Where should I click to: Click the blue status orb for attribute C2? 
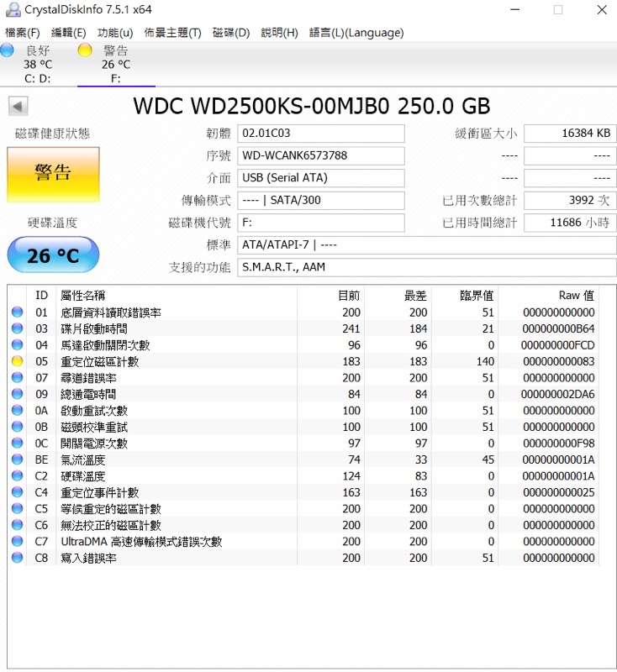[18, 476]
